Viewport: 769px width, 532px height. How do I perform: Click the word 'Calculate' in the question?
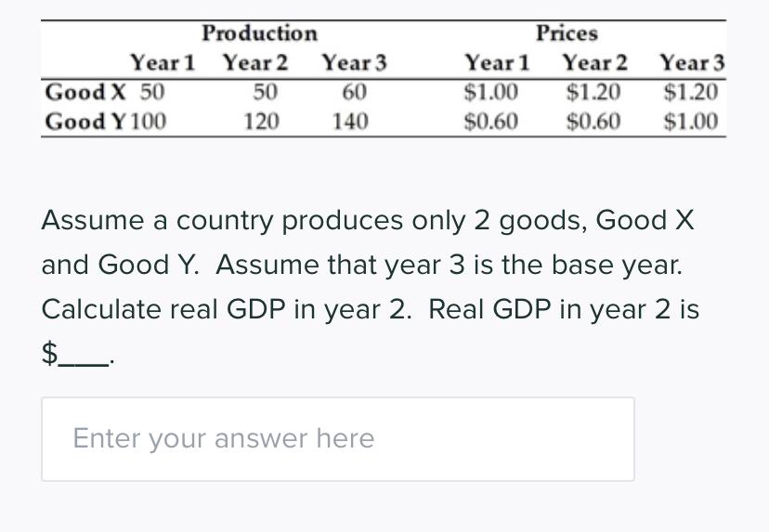(x=101, y=309)
